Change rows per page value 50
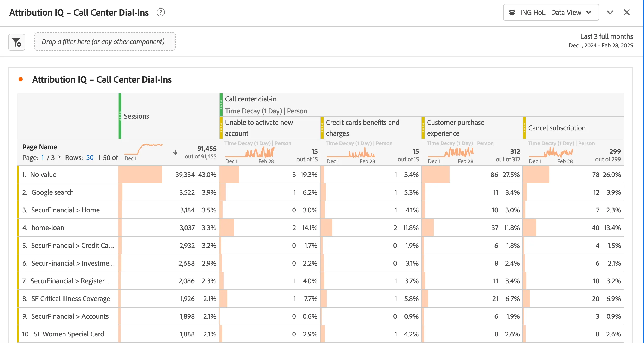 [90, 157]
